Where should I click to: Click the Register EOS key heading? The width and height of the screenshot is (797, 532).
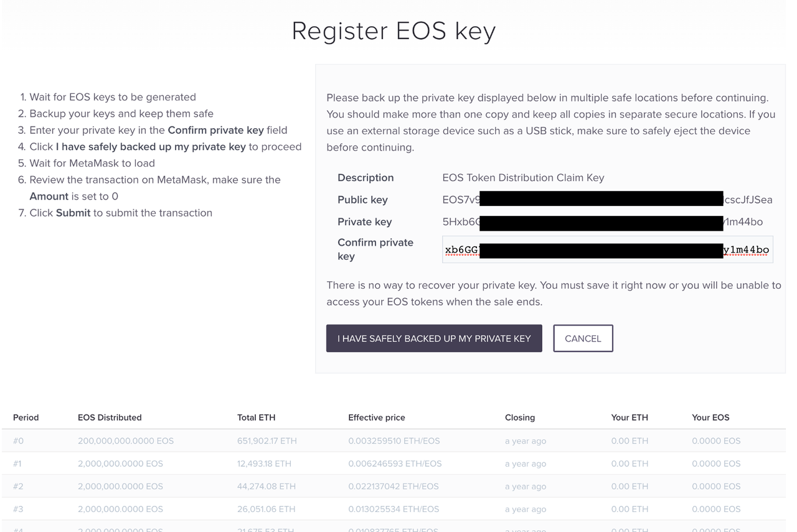pos(394,31)
